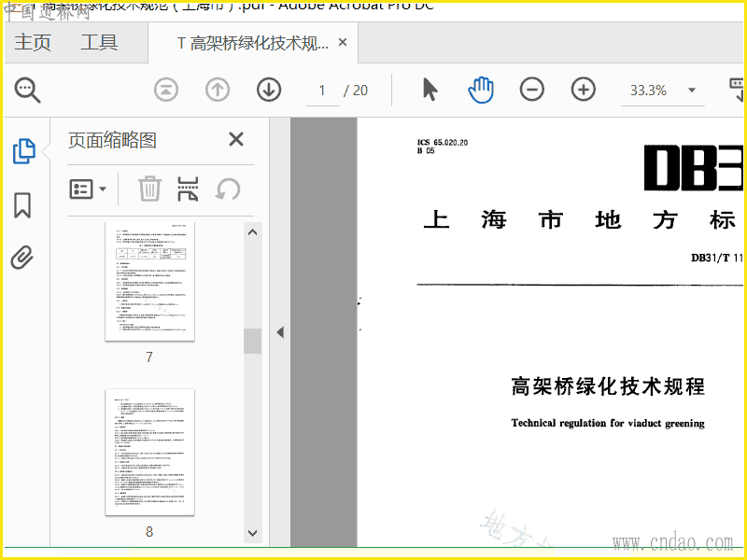Open the attachments paperclip panel
The height and width of the screenshot is (560, 747).
coord(22,258)
